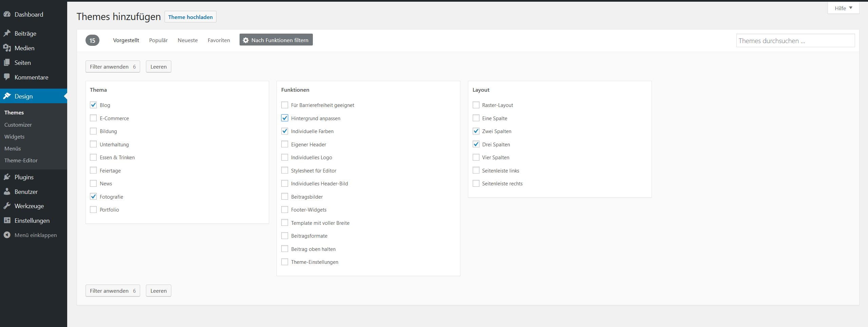Viewport: 868px width, 327px height.
Task: Focus the Themes durchsuchen search field
Action: tap(795, 41)
